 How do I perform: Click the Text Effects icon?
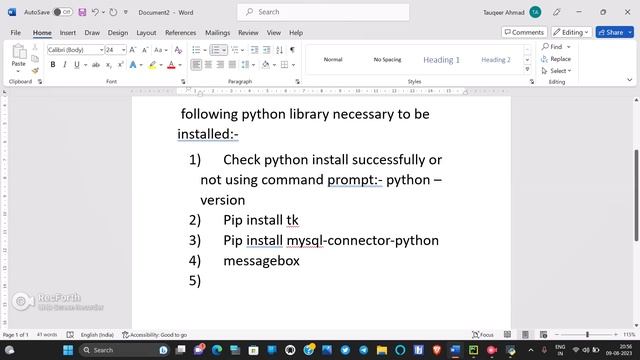tap(133, 65)
